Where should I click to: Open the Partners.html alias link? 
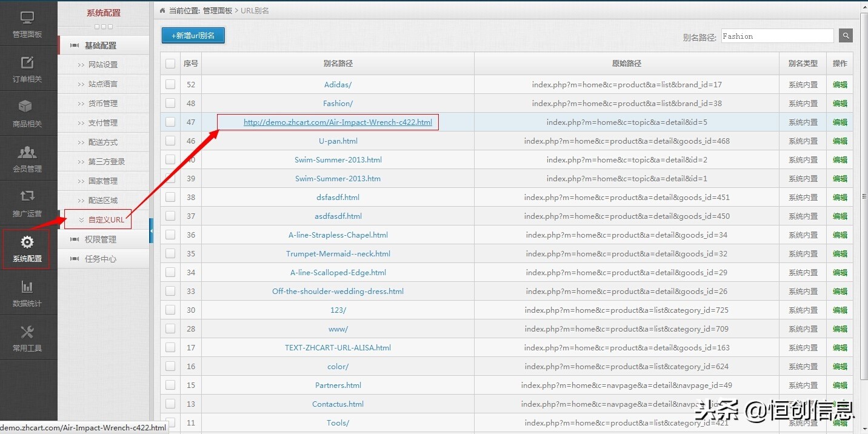[338, 386]
